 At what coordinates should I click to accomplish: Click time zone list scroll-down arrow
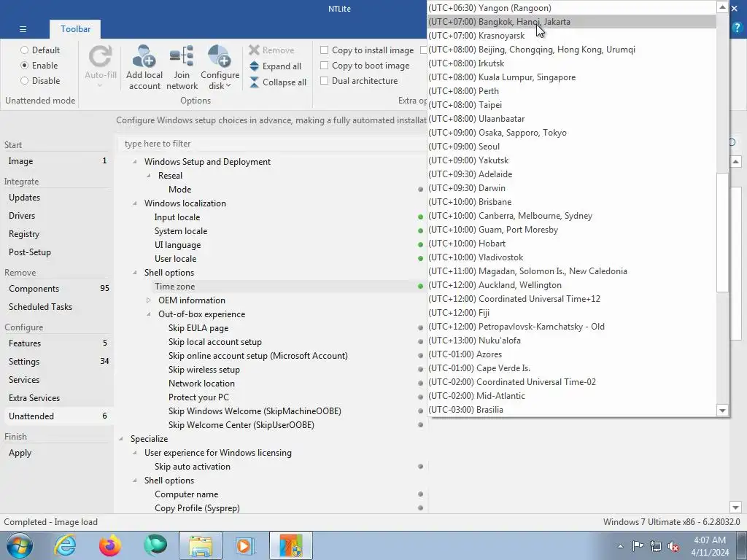point(722,410)
